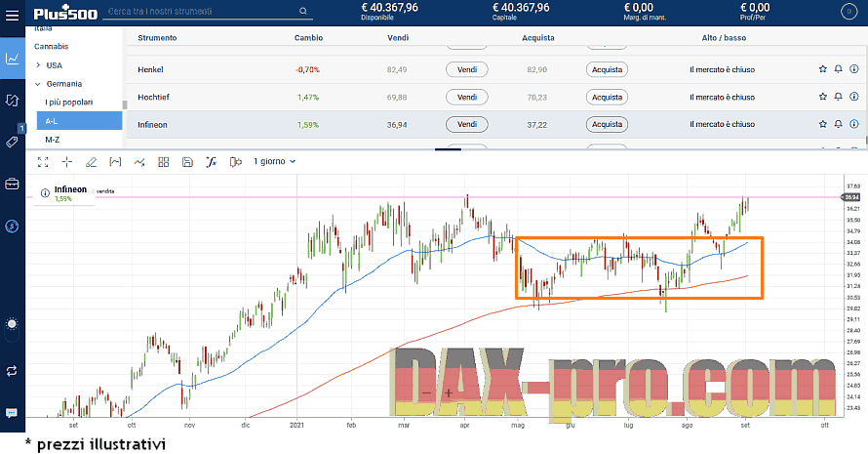This screenshot has width=868, height=454.
Task: Click the category list scrollbar
Action: click(125, 104)
